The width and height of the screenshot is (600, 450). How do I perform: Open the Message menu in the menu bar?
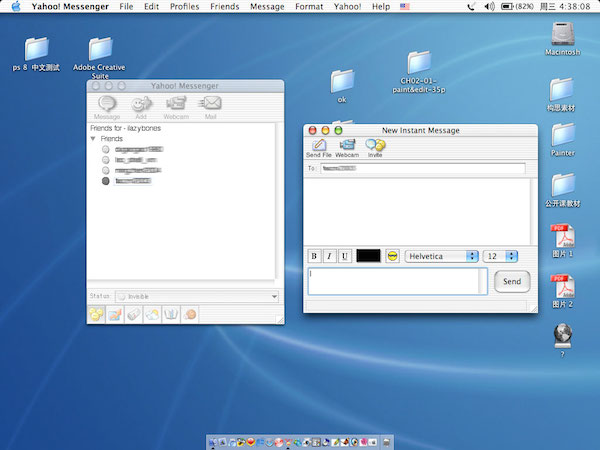point(267,7)
